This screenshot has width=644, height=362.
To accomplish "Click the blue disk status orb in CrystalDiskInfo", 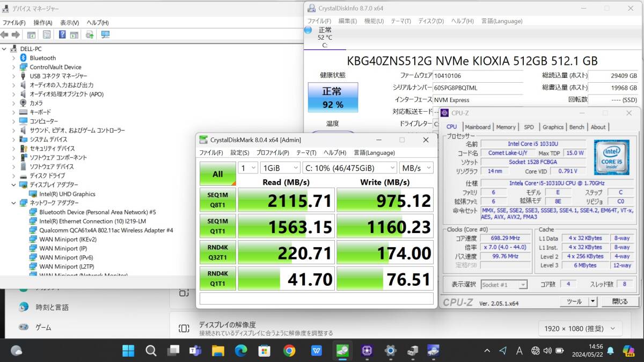I will (x=308, y=30).
